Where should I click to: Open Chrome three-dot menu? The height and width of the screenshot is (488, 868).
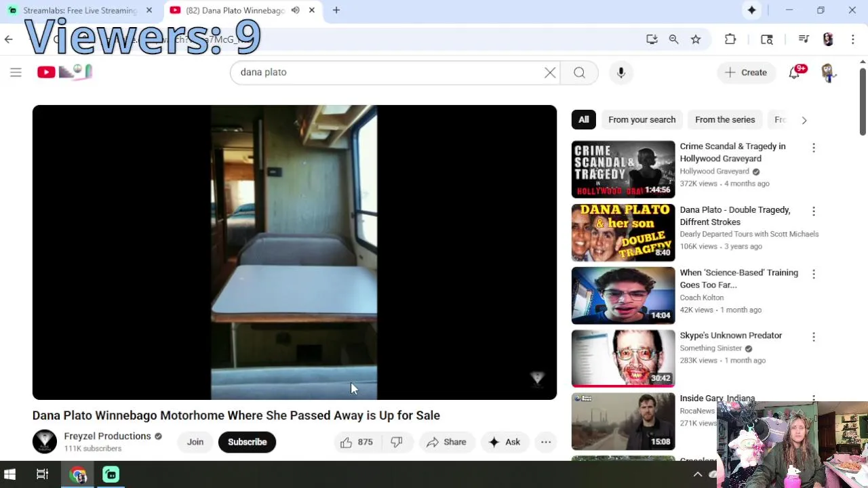(x=852, y=39)
